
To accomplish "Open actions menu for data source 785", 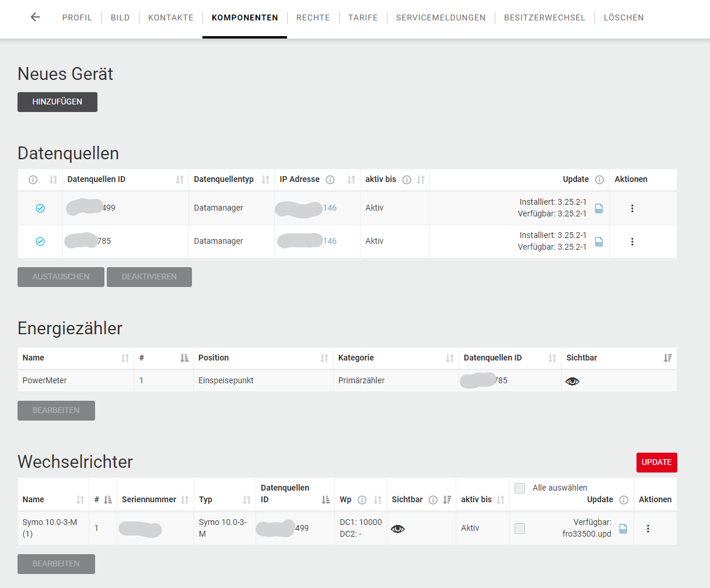I will [632, 242].
